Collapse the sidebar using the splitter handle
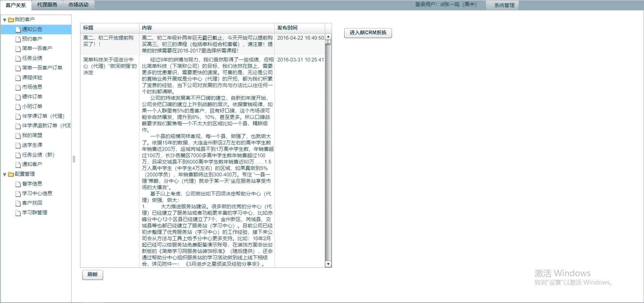 click(x=74, y=159)
